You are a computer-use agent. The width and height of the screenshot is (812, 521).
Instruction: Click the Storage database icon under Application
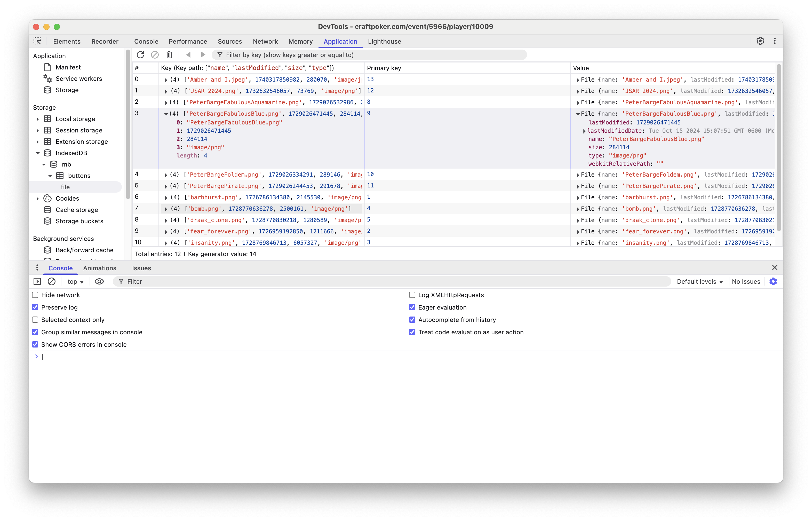pyautogui.click(x=48, y=90)
